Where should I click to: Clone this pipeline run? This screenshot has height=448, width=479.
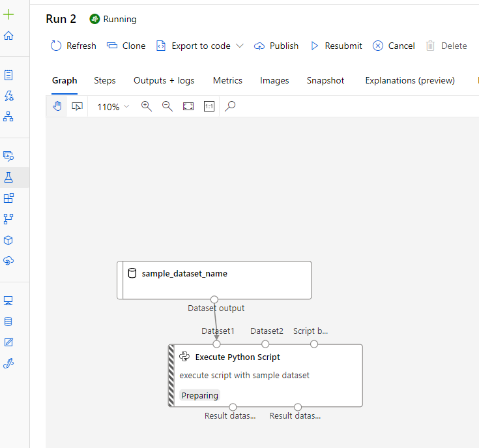126,46
